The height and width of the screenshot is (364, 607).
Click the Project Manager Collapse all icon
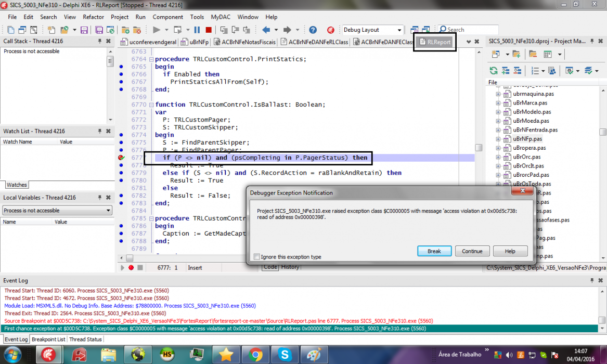(518, 70)
